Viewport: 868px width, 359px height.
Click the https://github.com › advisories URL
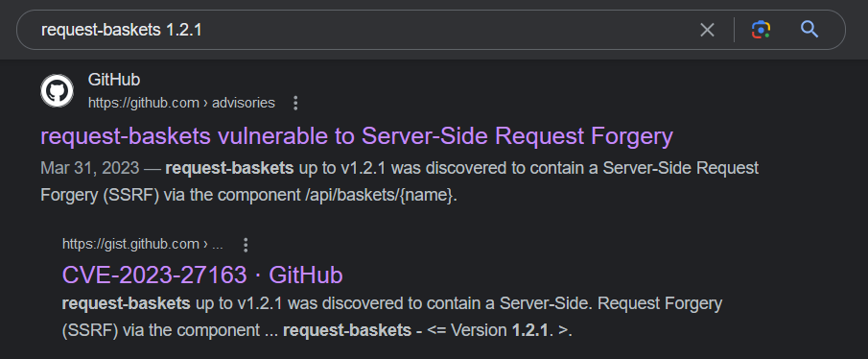(181, 103)
